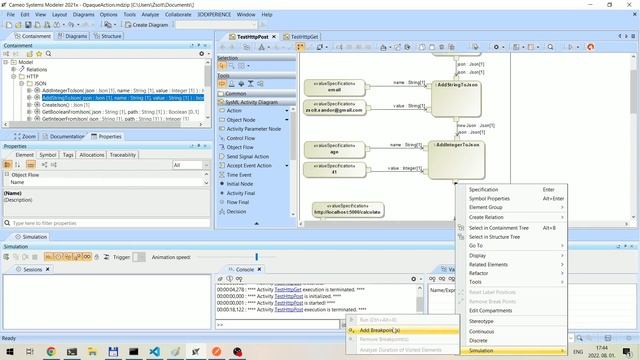The height and width of the screenshot is (360, 640).
Task: Select the Activity Final palette tool
Action: click(x=240, y=193)
